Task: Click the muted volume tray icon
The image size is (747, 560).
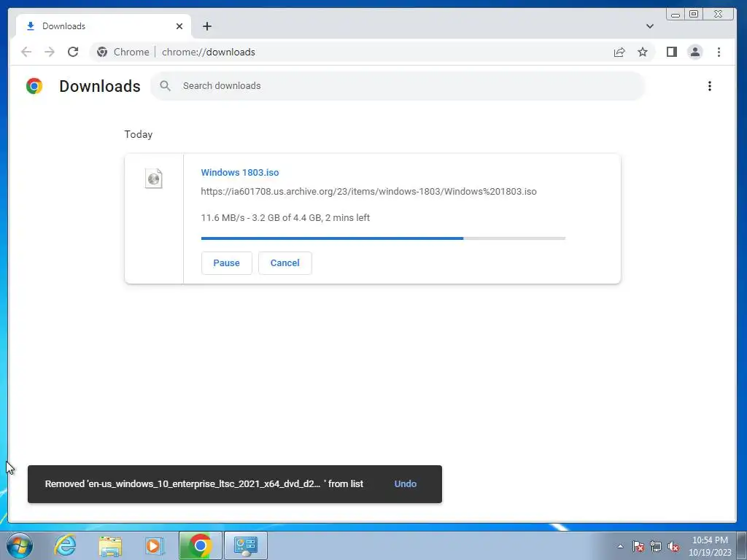Action: point(673,546)
